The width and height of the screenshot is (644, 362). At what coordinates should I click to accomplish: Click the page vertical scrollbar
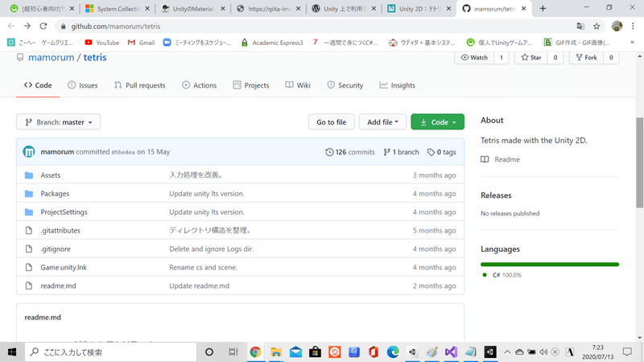click(639, 162)
